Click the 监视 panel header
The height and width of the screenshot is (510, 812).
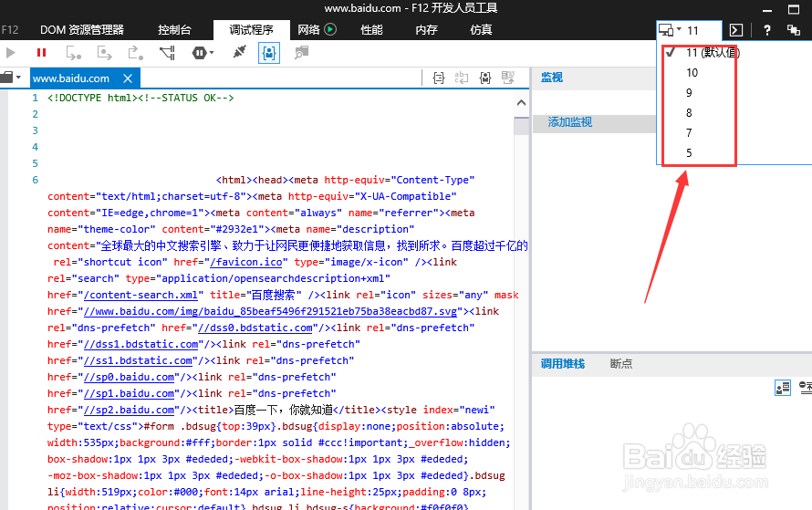[551, 78]
